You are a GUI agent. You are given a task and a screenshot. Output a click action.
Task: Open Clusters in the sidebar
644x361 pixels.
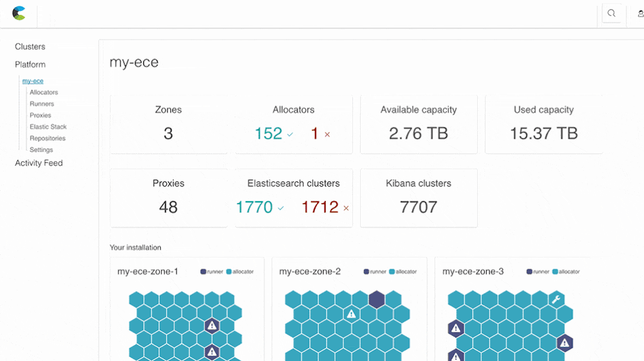click(x=30, y=47)
